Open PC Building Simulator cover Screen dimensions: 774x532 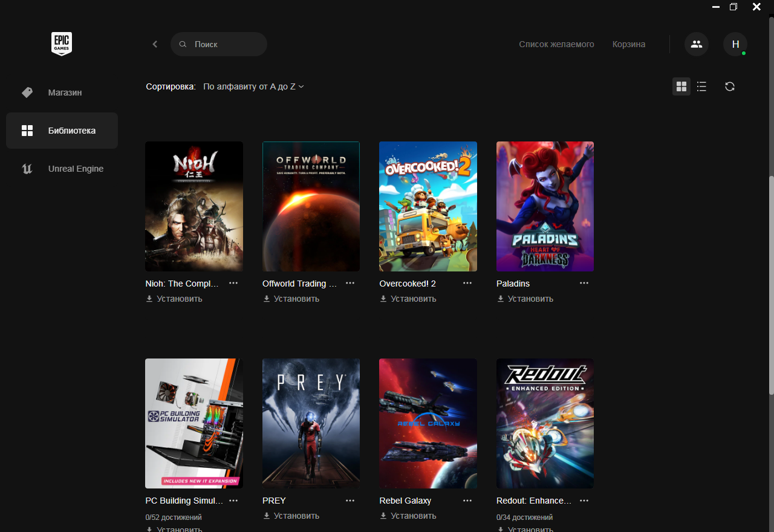[x=194, y=423]
